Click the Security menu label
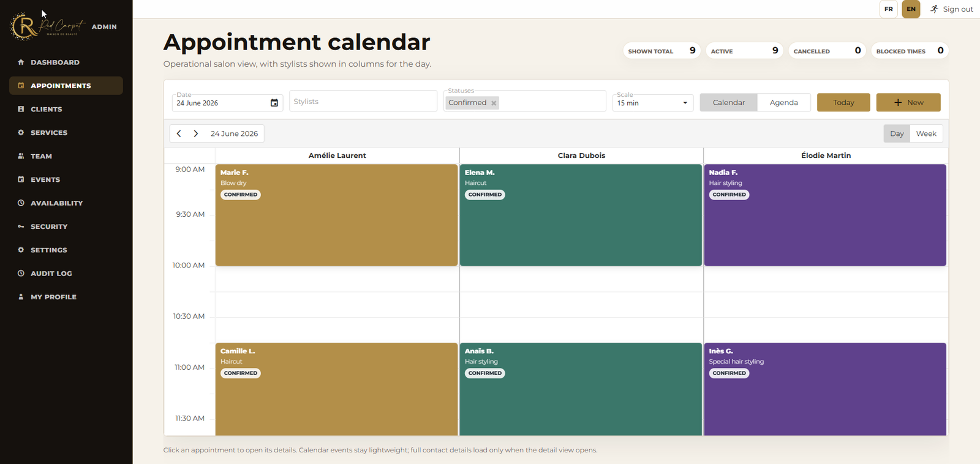This screenshot has height=464, width=980. coord(49,226)
